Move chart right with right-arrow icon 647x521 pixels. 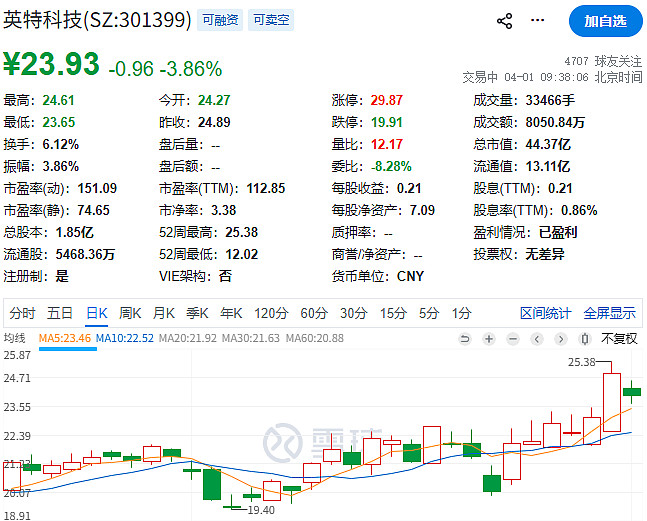tap(560, 339)
